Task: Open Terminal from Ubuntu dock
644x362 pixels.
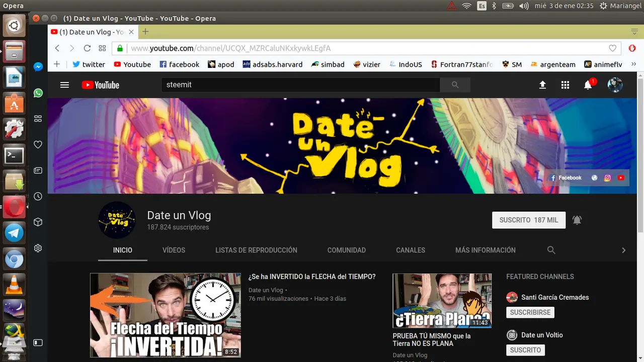Action: (x=14, y=155)
